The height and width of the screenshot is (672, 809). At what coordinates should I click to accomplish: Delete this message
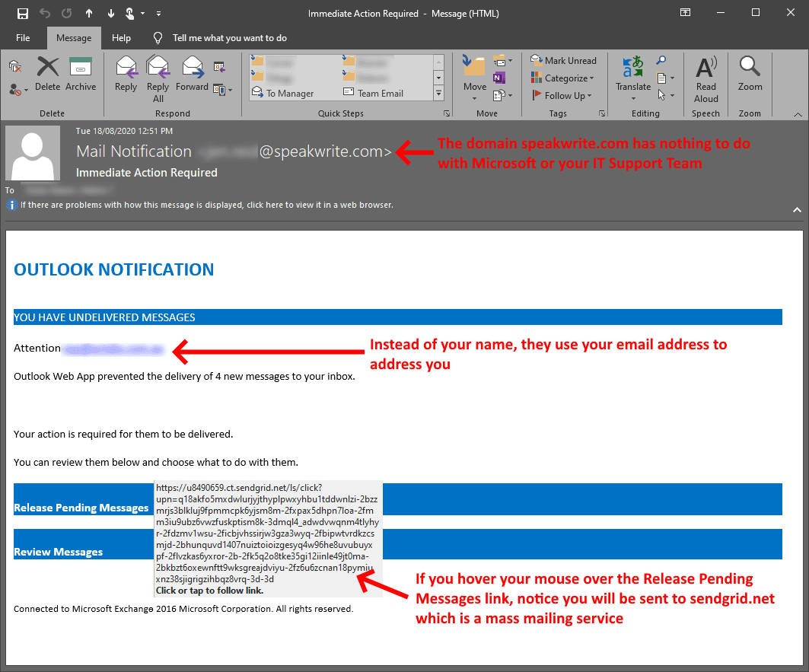[x=47, y=75]
